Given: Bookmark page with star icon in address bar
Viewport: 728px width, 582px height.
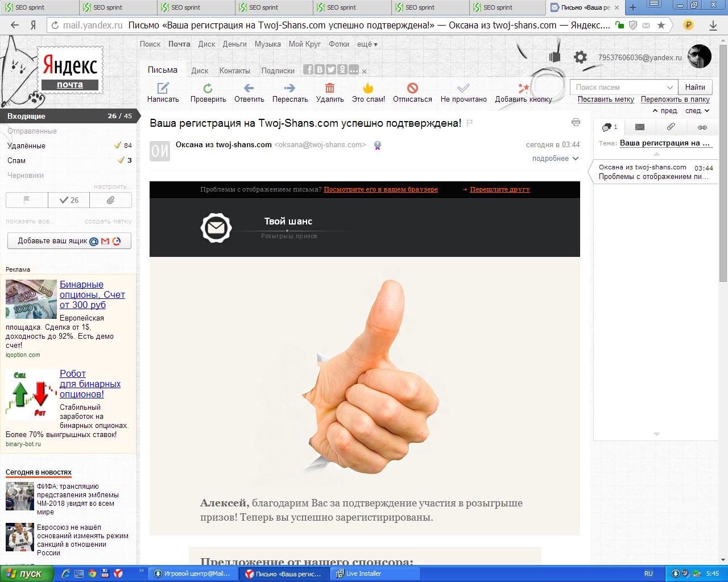Looking at the screenshot, I should pyautogui.click(x=661, y=25).
